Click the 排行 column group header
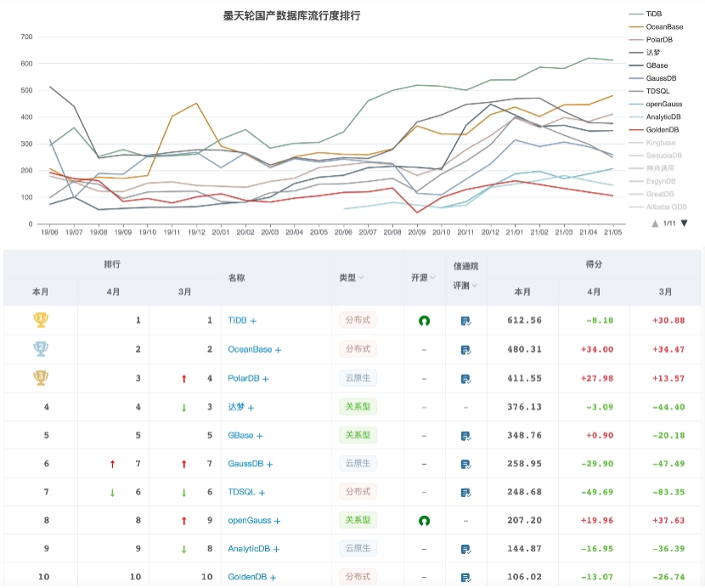This screenshot has height=588, width=705. pyautogui.click(x=112, y=264)
